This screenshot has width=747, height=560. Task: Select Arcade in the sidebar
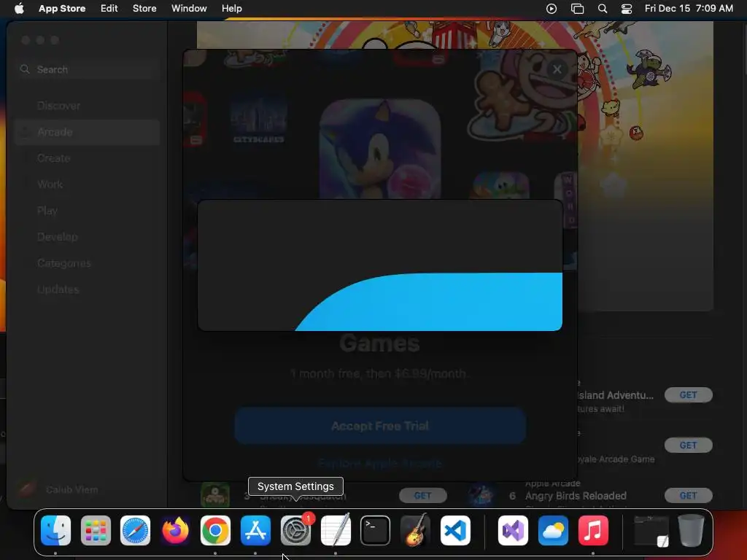(x=87, y=132)
